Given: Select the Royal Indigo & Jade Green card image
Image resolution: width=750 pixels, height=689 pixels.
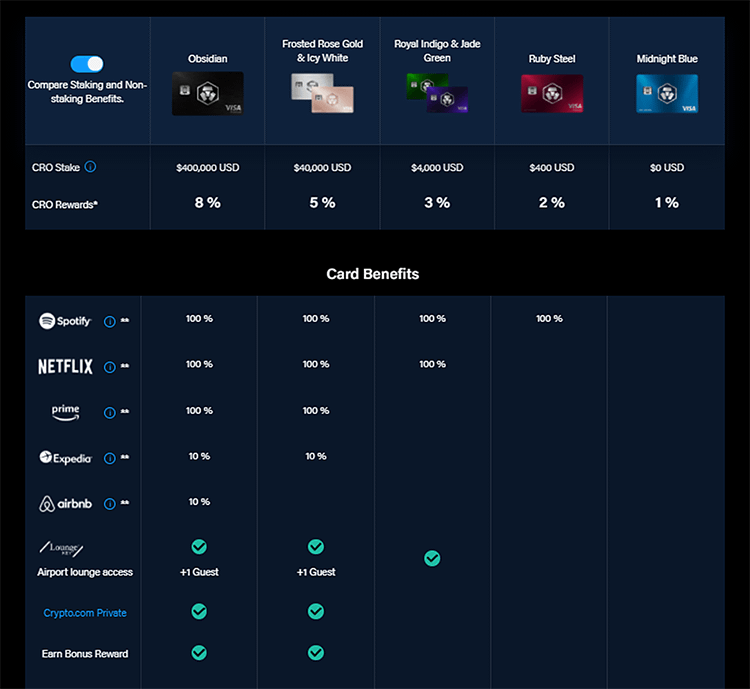Looking at the screenshot, I should click(x=437, y=92).
